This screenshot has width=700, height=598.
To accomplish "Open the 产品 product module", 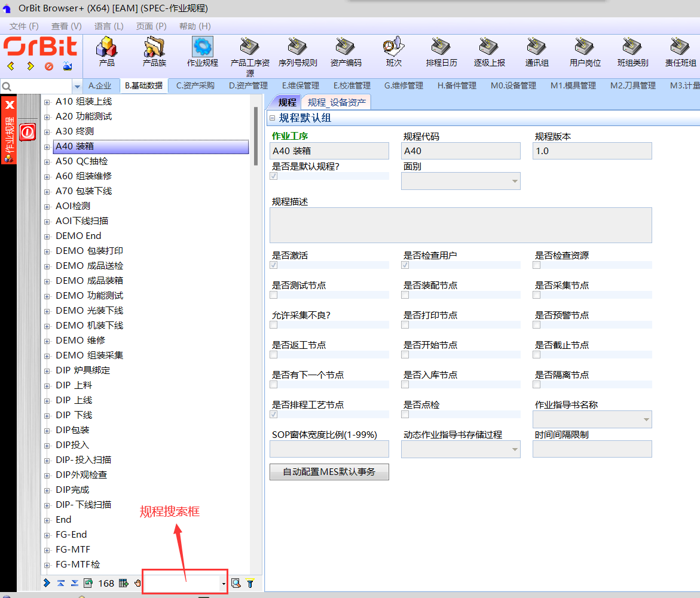I will pos(106,52).
